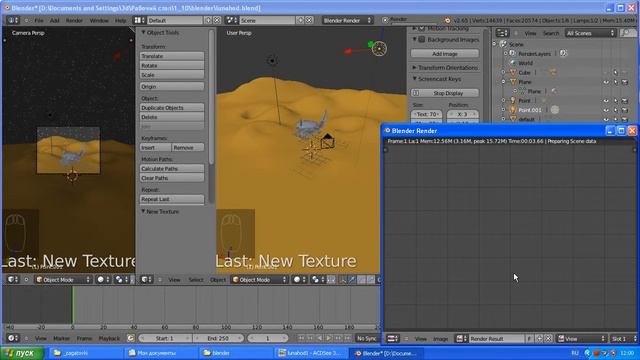This screenshot has width=640, height=360.
Task: Toggle Motion Tracking checkbox
Action: (422, 28)
